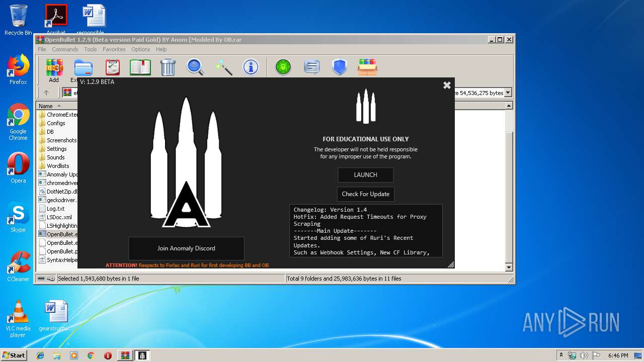Screen dimensions: 644x362
Task: Select the Screenshots folder row
Action: (x=57, y=140)
